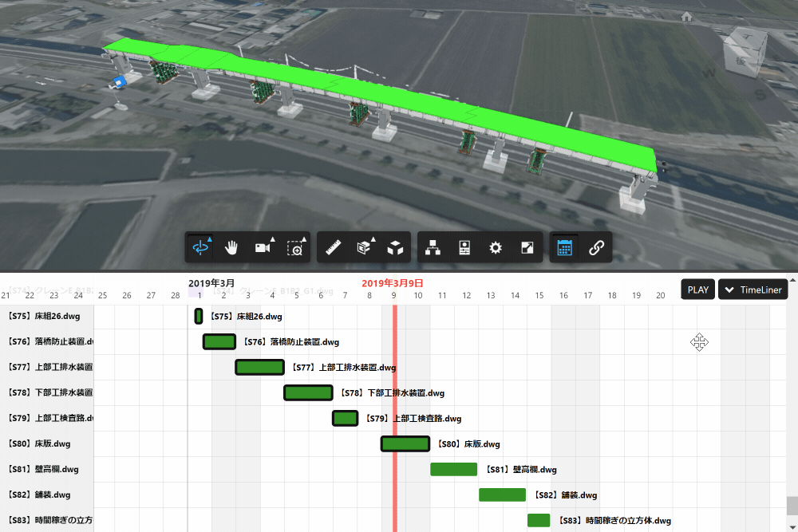
Task: Select the Camera interactions tool
Action: click(x=263, y=248)
